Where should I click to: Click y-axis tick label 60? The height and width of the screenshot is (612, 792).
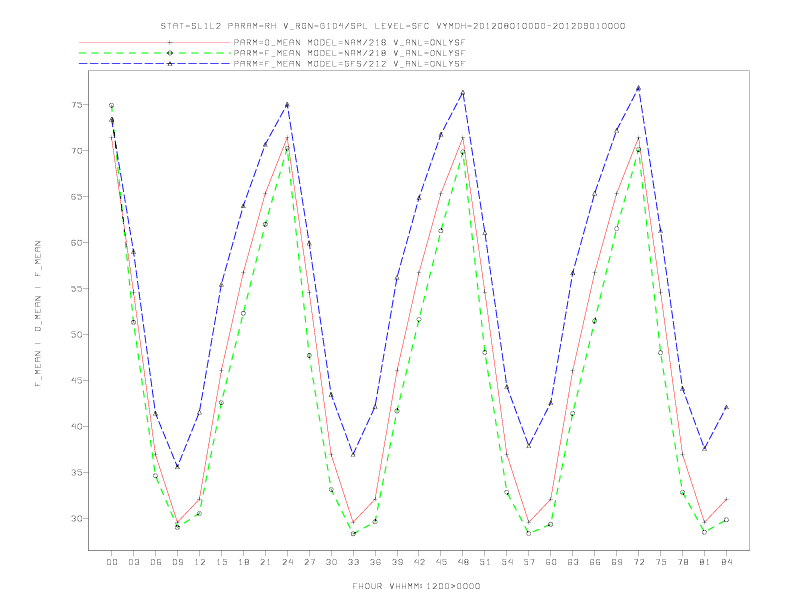(77, 243)
